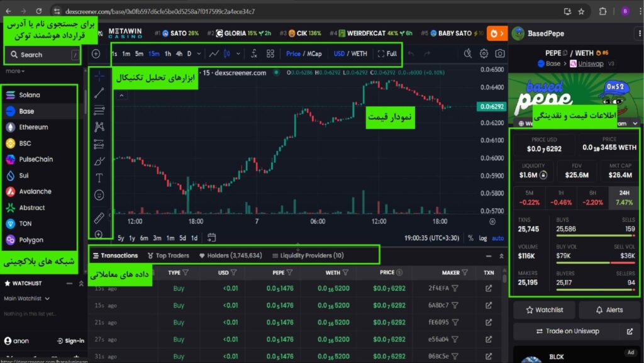Toggle USD / WETH quote currency
The width and height of the screenshot is (644, 363).
pyautogui.click(x=350, y=53)
